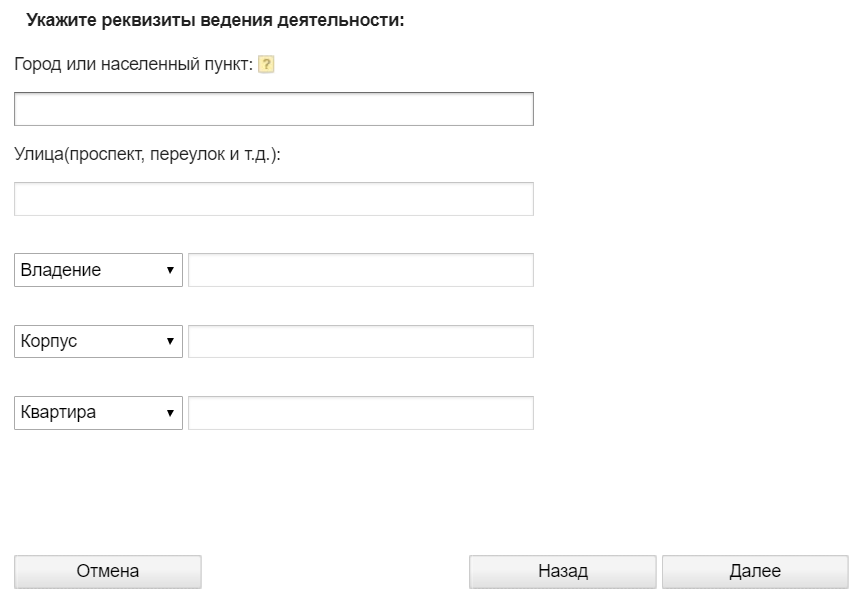Viewport: 865px width, 593px height.
Task: Select the word Корпус in the second dropdown
Action: click(x=48, y=341)
